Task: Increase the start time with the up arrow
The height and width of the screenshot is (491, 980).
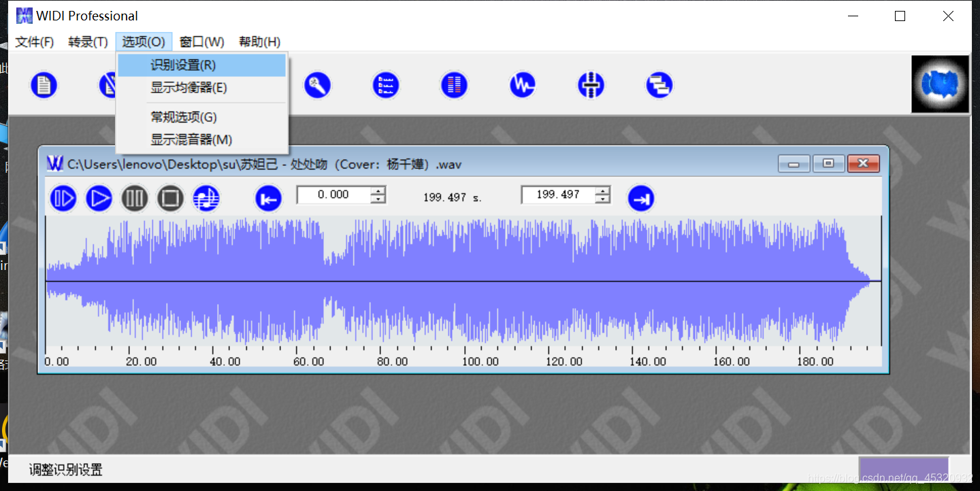Action: click(378, 190)
